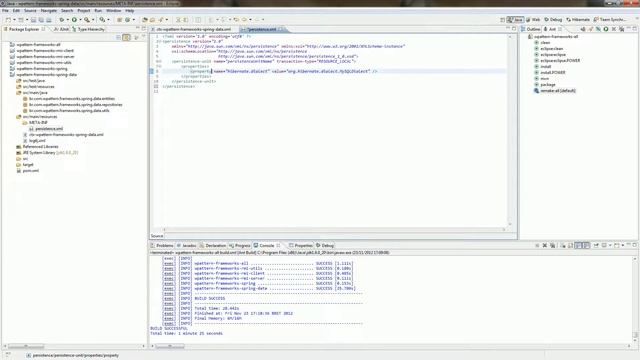640x360 pixels.
Task: Select the Javadoc tab
Action: [x=187, y=246]
